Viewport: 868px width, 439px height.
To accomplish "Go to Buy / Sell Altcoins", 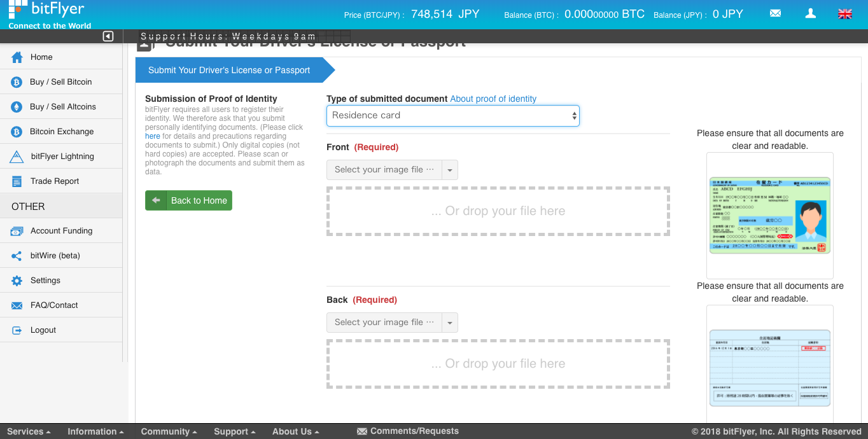I will (x=61, y=107).
